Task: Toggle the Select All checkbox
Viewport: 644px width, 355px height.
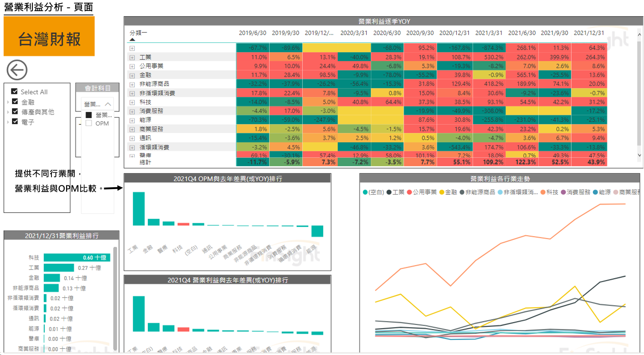Action: point(15,92)
